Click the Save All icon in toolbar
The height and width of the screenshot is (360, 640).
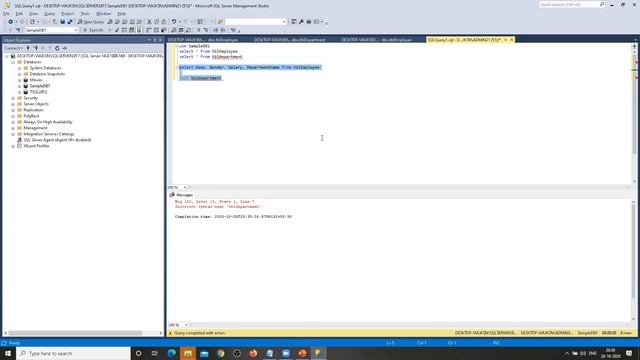[x=70, y=22]
